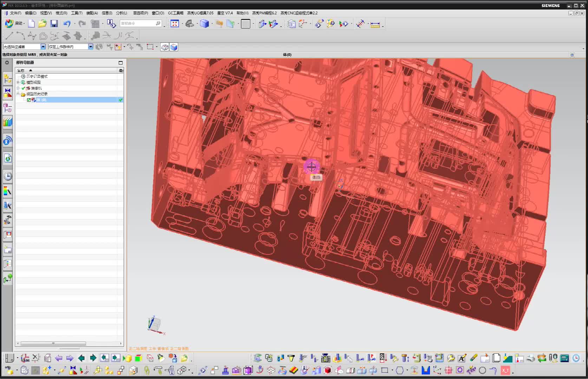Open the 工具(T) menu
588x379 pixels.
click(77, 13)
